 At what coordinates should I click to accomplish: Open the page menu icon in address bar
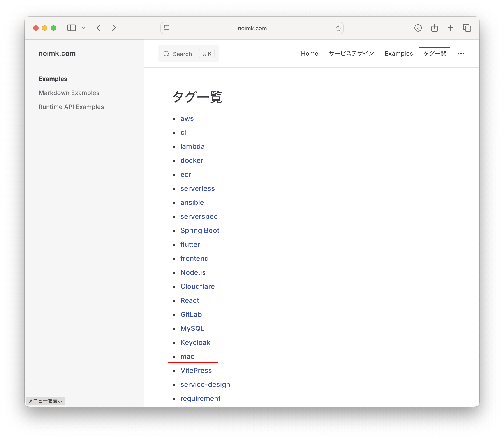pyautogui.click(x=167, y=28)
